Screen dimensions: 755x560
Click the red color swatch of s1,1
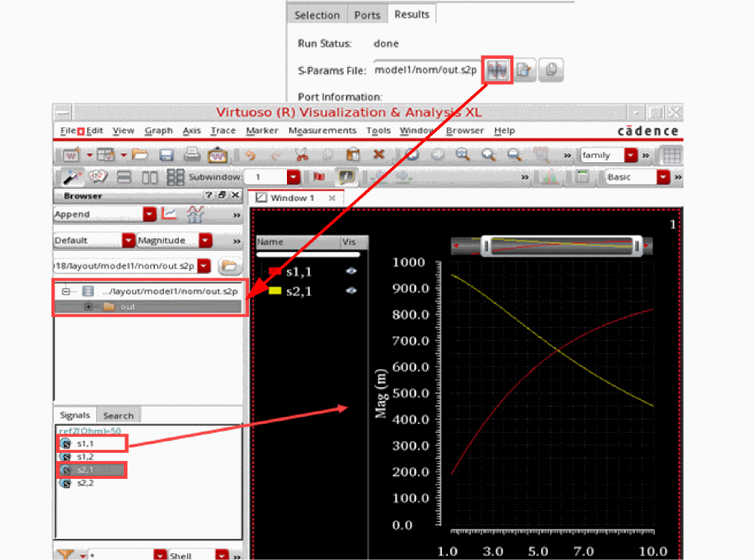pyautogui.click(x=275, y=272)
